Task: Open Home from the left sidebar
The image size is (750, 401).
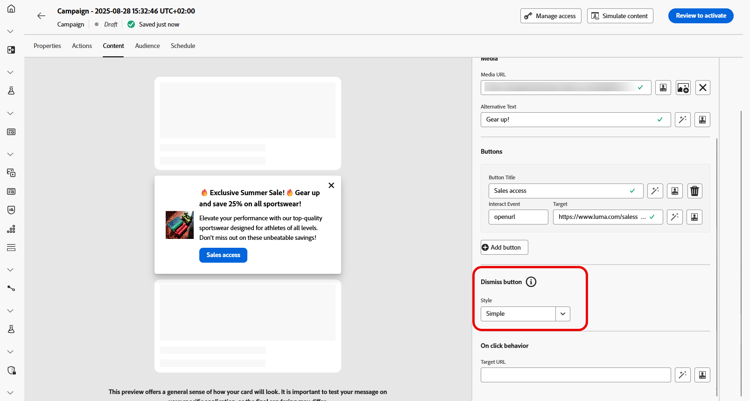Action: 11,9
